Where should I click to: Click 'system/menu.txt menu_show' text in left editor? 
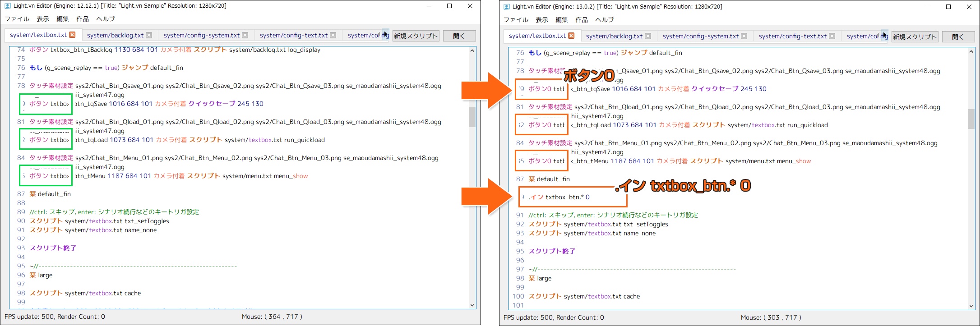(x=265, y=176)
